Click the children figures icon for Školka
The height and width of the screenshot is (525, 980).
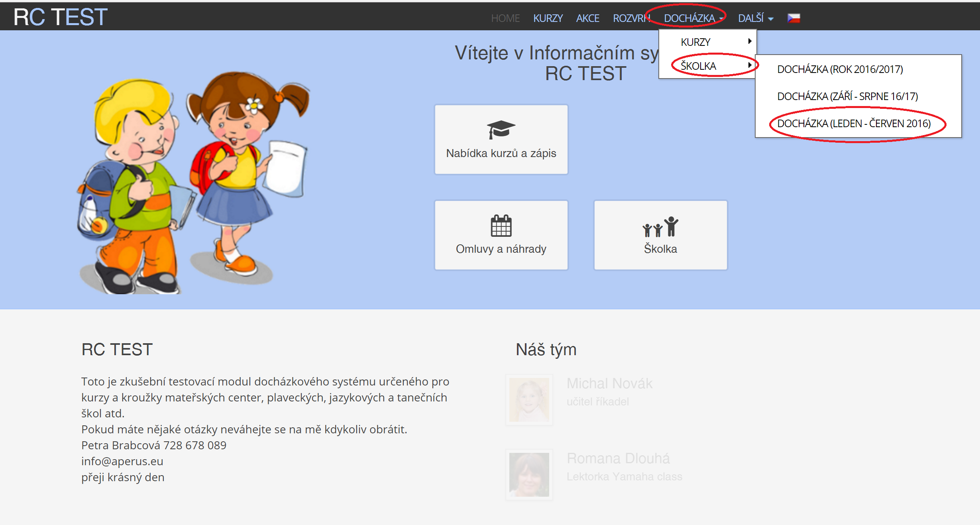pyautogui.click(x=660, y=226)
